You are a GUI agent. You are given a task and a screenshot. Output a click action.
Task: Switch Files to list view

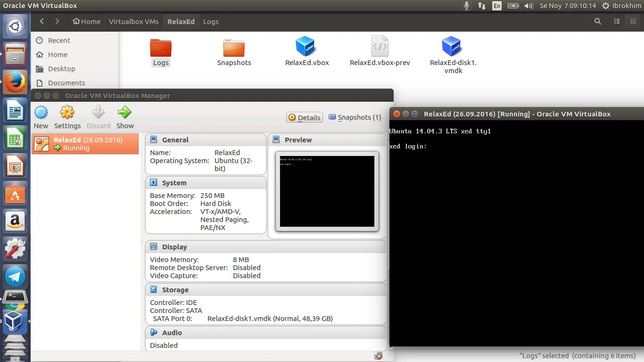click(617, 21)
